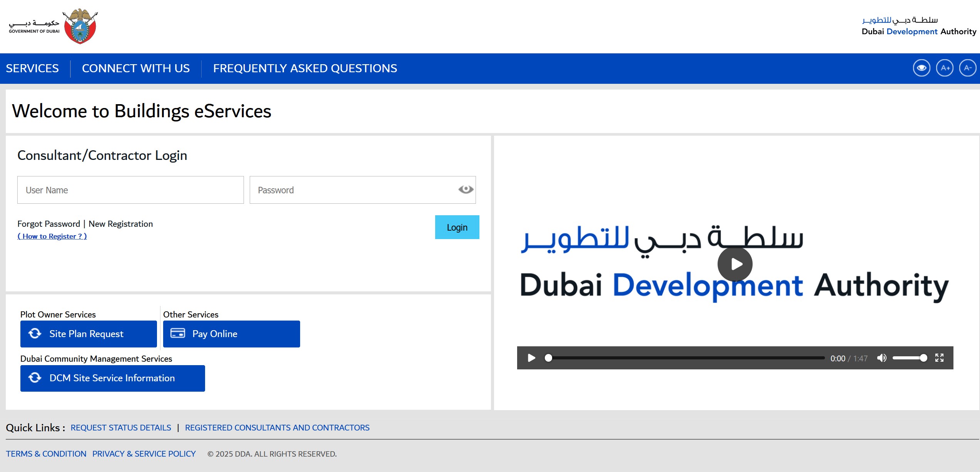Image resolution: width=980 pixels, height=472 pixels.
Task: Open FREQUENTLY ASKED QUESTIONS menu item
Action: point(305,68)
